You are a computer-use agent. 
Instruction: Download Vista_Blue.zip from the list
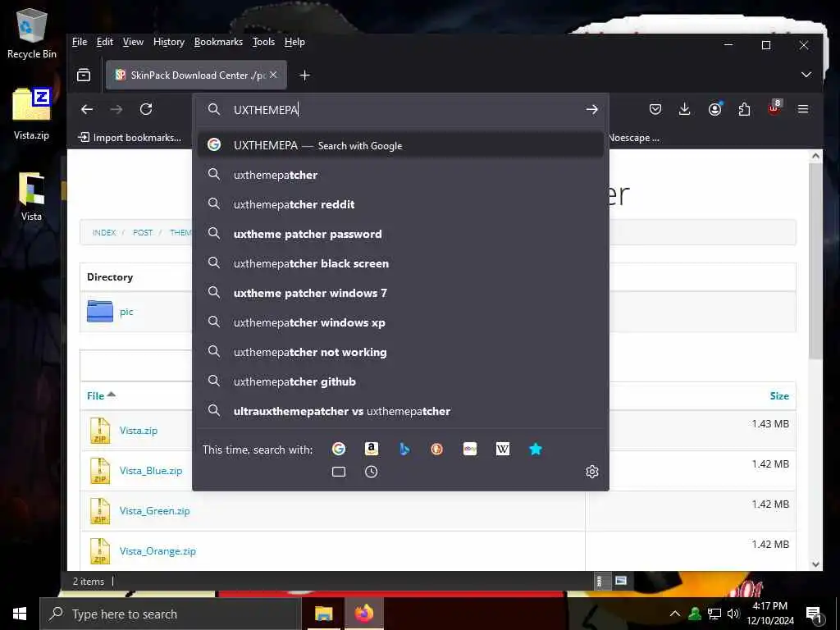[x=151, y=470]
